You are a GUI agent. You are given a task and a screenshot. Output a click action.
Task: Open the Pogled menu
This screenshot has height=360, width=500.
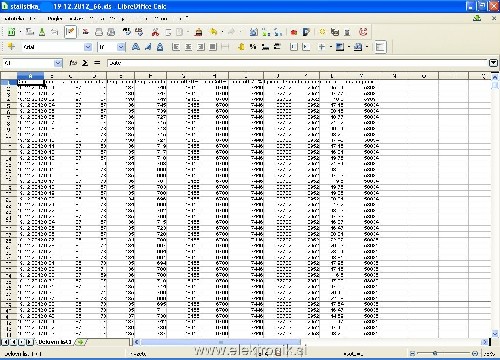pyautogui.click(x=55, y=18)
